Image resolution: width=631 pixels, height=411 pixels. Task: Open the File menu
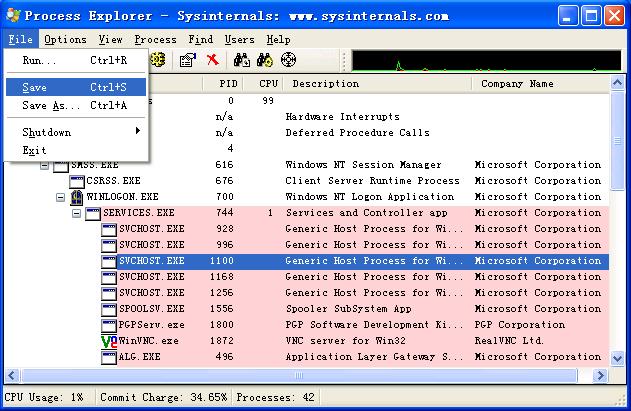tap(21, 39)
